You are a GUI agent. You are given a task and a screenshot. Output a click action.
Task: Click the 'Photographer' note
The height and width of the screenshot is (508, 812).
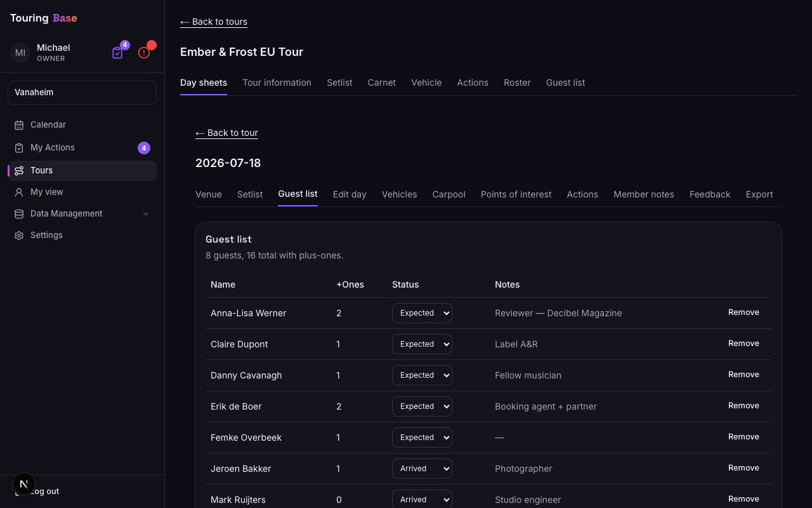[523, 469]
